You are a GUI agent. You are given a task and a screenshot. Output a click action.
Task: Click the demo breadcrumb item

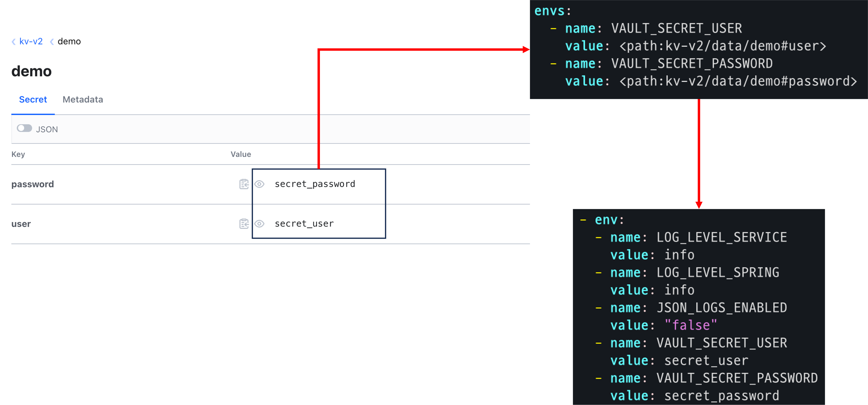point(69,42)
